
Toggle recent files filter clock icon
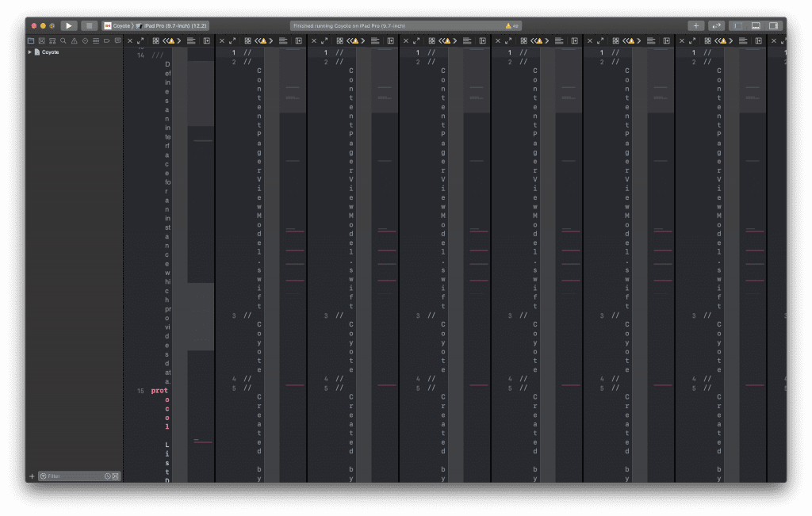point(108,476)
